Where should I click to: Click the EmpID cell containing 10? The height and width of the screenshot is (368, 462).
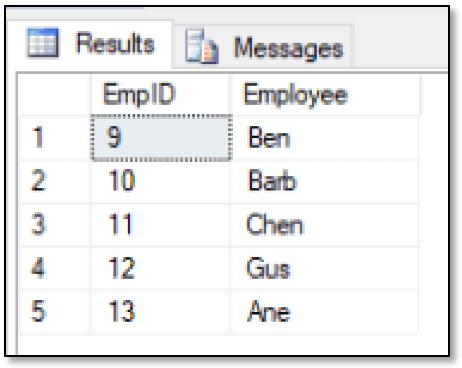tap(160, 181)
